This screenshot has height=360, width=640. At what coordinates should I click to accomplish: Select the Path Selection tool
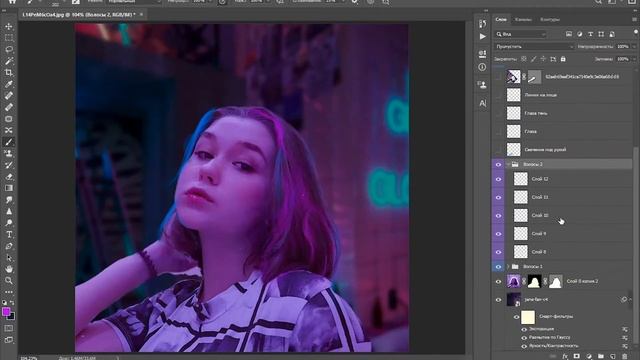(x=9, y=258)
